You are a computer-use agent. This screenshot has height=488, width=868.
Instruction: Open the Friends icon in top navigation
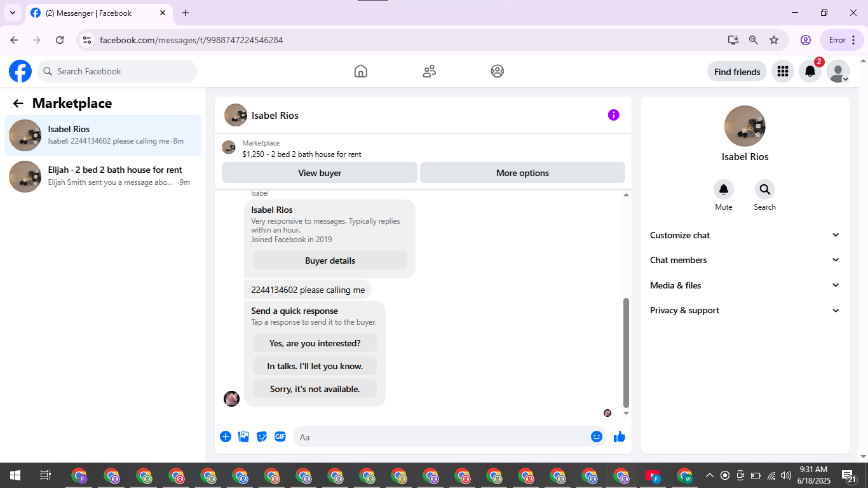(430, 71)
